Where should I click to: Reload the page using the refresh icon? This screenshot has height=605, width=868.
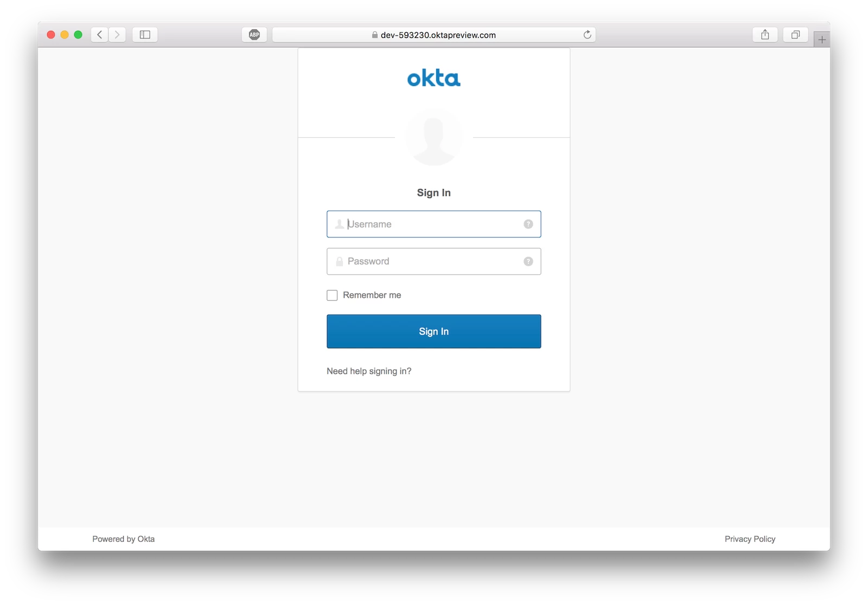tap(587, 35)
